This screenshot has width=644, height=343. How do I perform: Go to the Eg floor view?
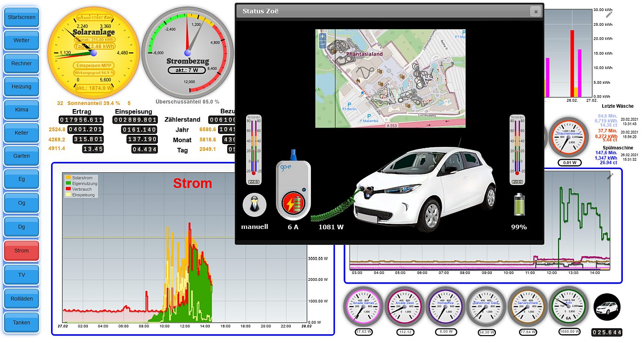click(22, 179)
